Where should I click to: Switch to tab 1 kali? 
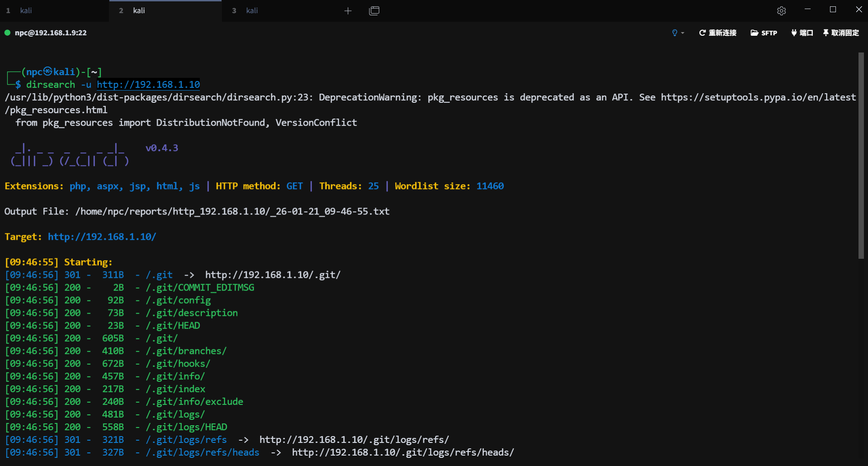pyautogui.click(x=26, y=10)
